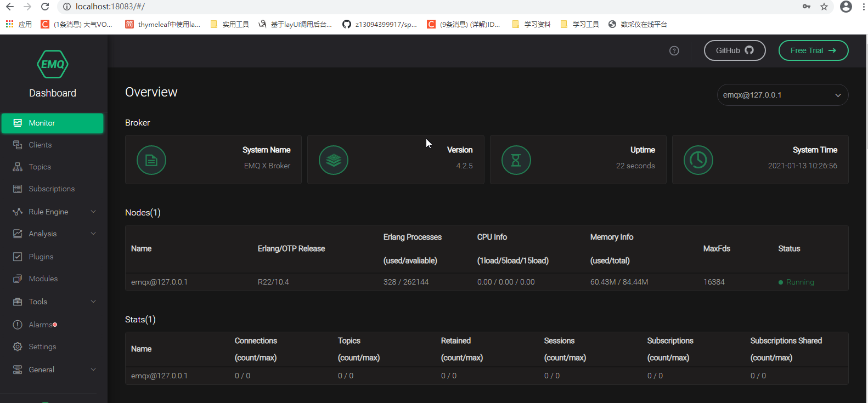868x403 pixels.
Task: Click the EMQ hexagon logo
Action: (x=53, y=64)
